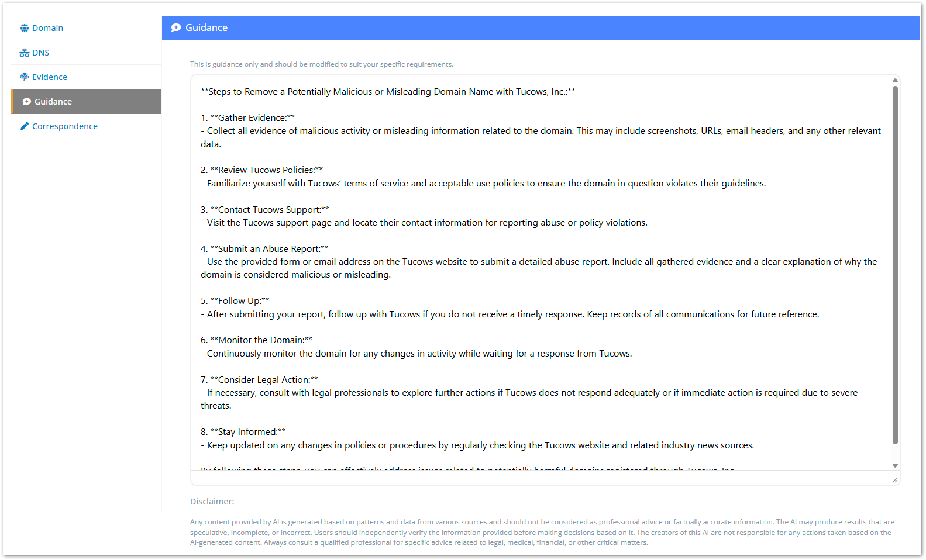Click the disclaimer paragraph starting 'Any content provided by AI'
Screen dimensions: 926x560
point(542,533)
